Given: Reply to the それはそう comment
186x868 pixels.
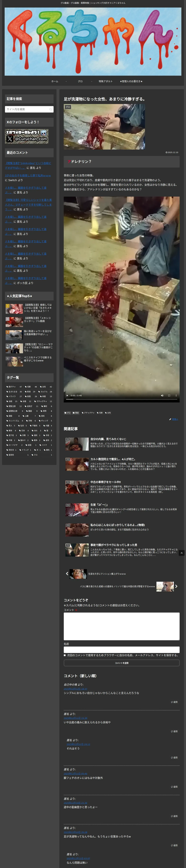Looking at the screenshot, I should [174, 757].
